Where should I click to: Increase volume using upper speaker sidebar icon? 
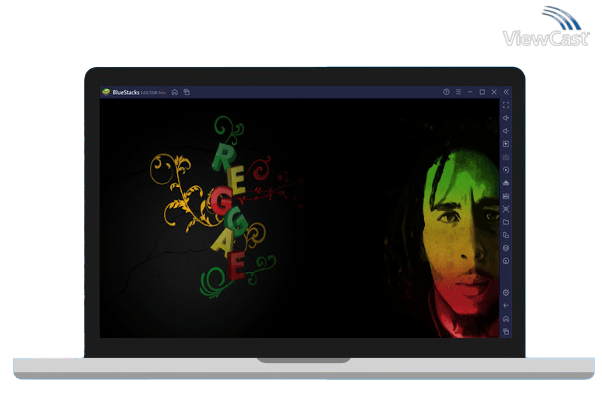506,118
